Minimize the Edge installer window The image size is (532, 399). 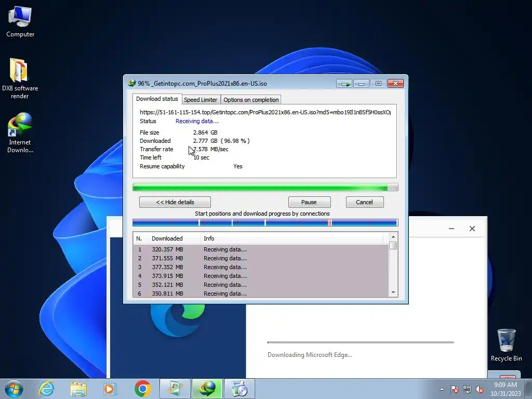point(451,229)
